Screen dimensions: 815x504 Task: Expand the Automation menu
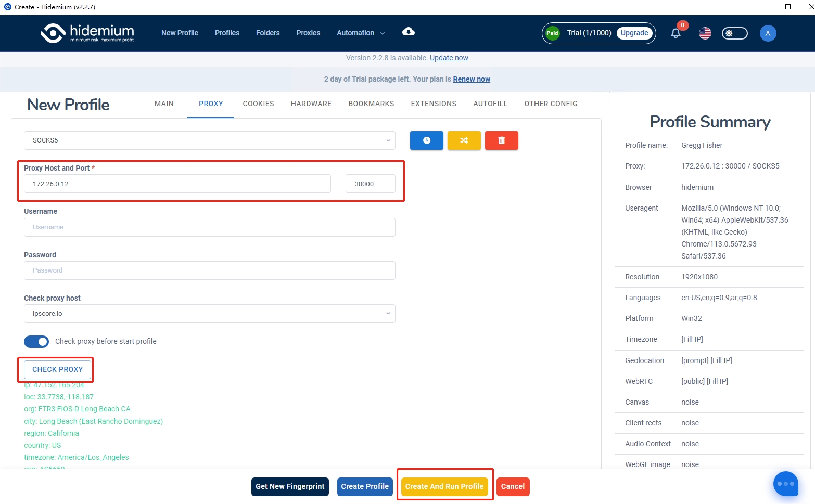coord(361,33)
